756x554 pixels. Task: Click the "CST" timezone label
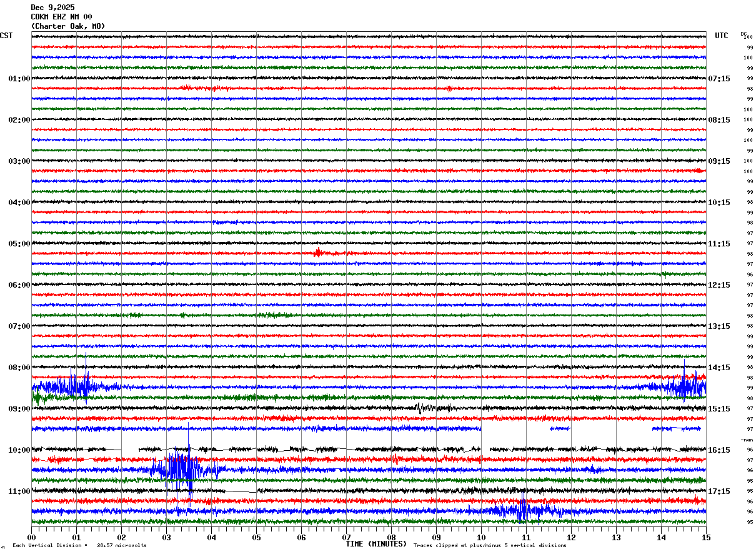(x=6, y=36)
